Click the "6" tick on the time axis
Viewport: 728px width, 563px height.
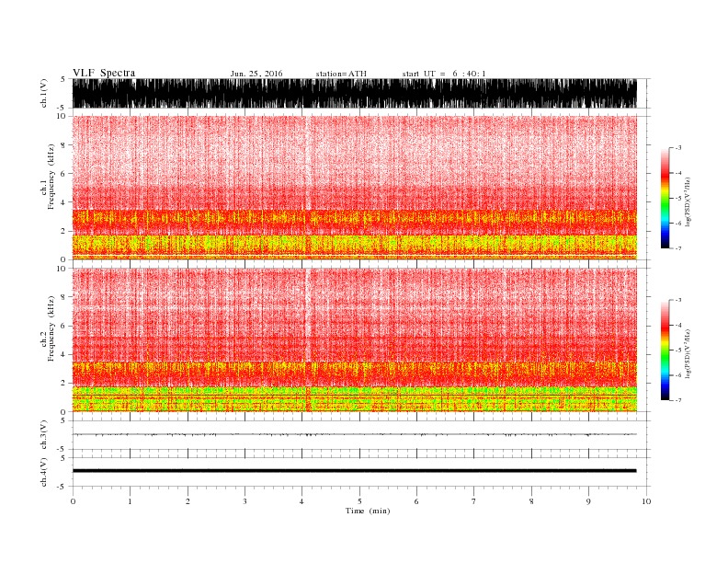click(x=416, y=501)
